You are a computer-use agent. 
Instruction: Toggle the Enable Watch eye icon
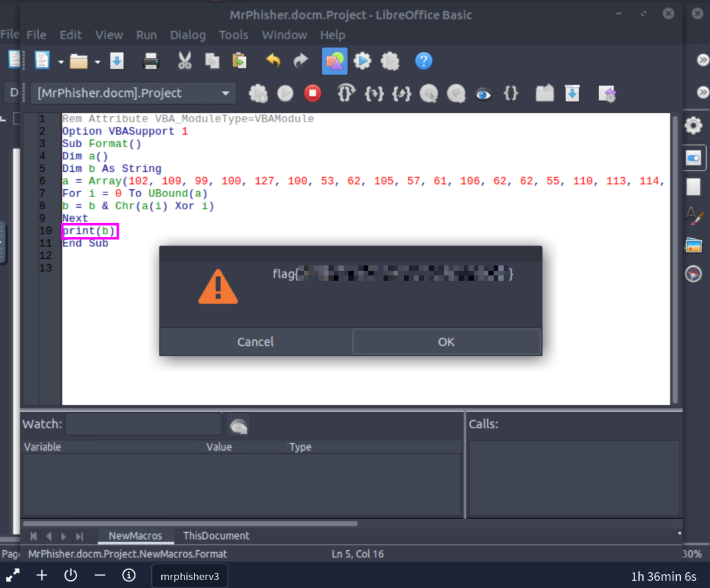(x=483, y=94)
